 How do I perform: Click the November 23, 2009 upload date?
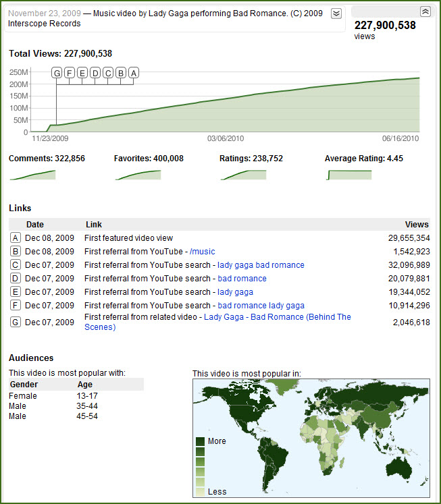[x=45, y=13]
